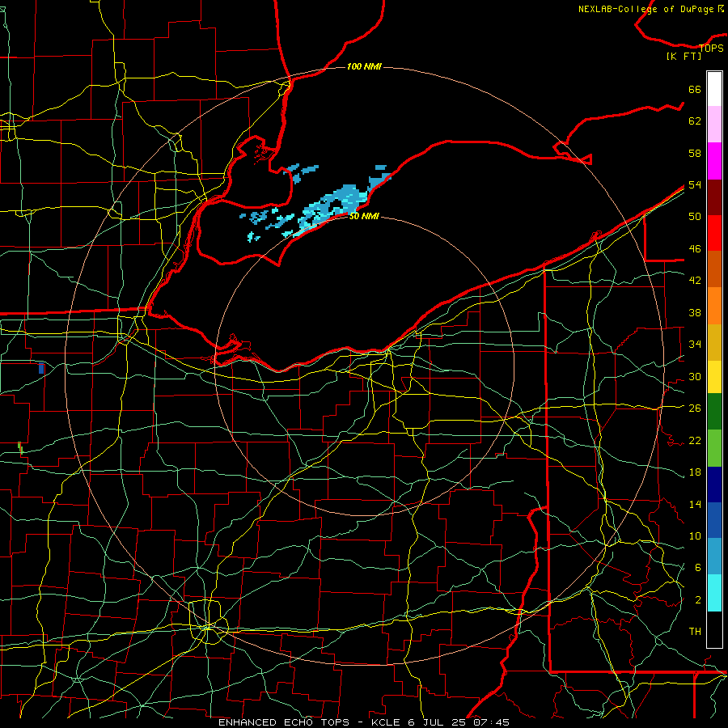Click the yellow 34 kft legend swatch
This screenshot has height=728, width=728.
point(714,377)
